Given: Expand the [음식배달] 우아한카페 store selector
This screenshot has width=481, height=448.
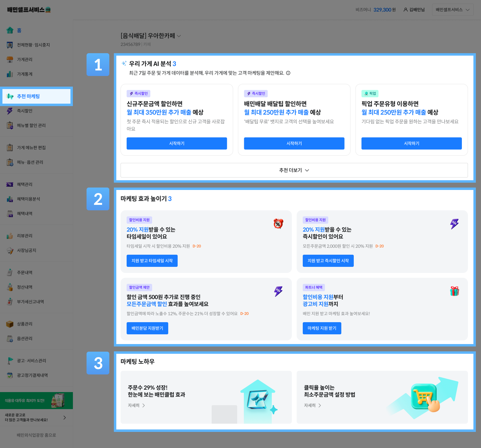Looking at the screenshot, I should pyautogui.click(x=151, y=36).
